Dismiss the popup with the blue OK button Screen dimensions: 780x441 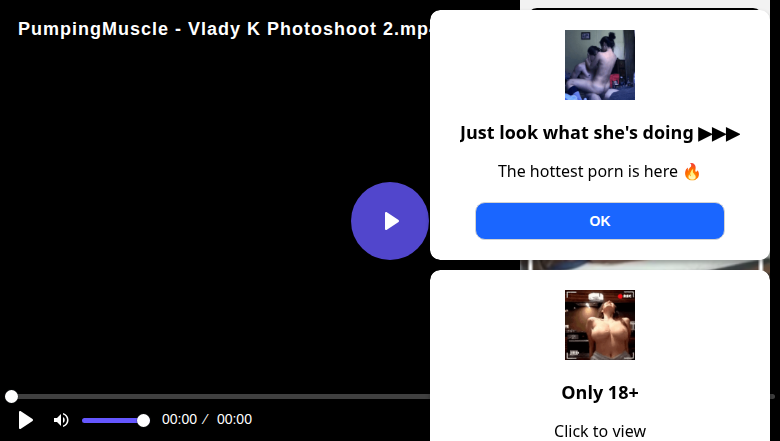point(599,221)
